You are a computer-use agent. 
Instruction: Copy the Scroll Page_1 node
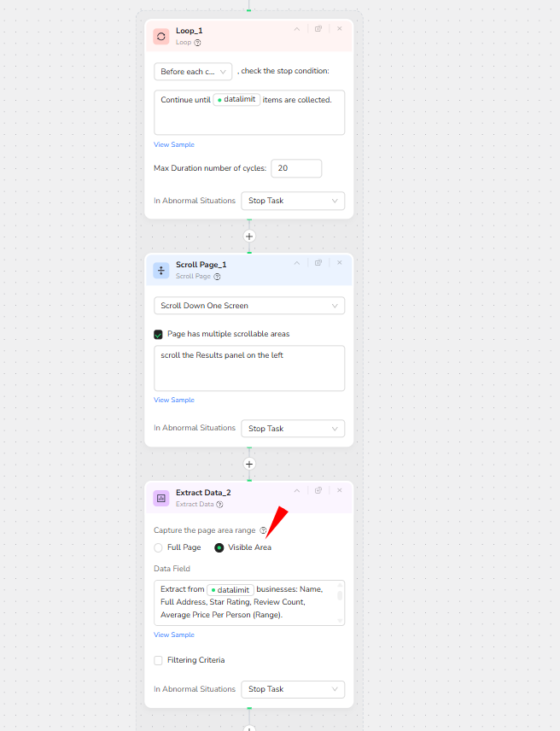318,263
